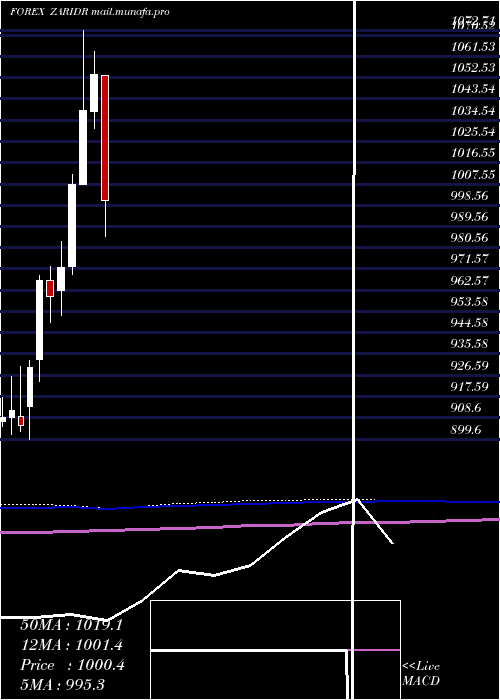
Task: Click the small red candlestick near 908.6
Action: (x=21, y=421)
